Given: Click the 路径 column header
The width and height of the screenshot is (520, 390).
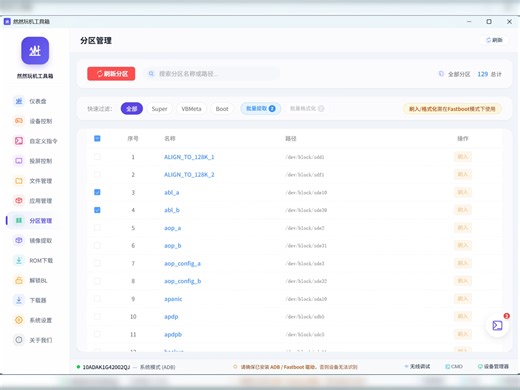Looking at the screenshot, I should [x=291, y=138].
